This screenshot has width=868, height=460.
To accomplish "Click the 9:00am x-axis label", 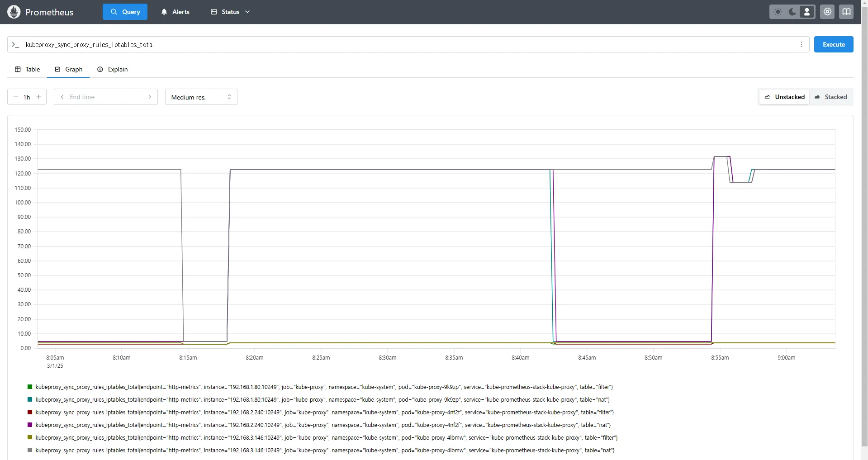I will 786,358.
